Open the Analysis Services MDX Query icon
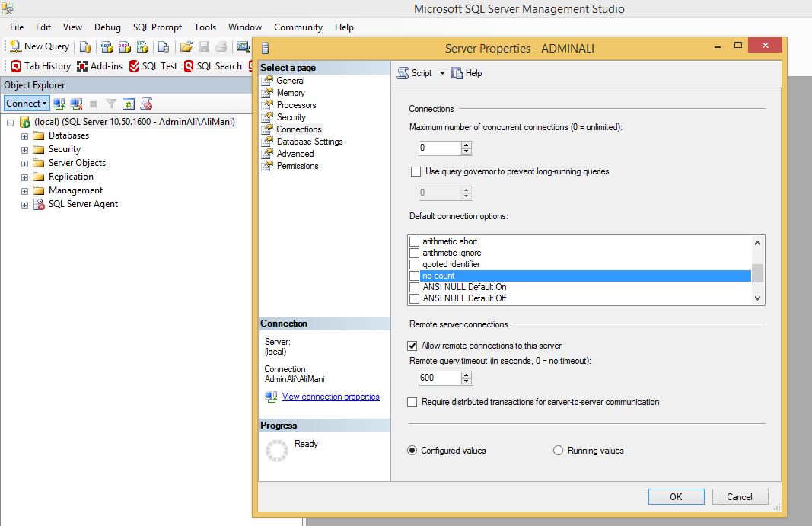Image resolution: width=812 pixels, height=526 pixels. pos(107,47)
